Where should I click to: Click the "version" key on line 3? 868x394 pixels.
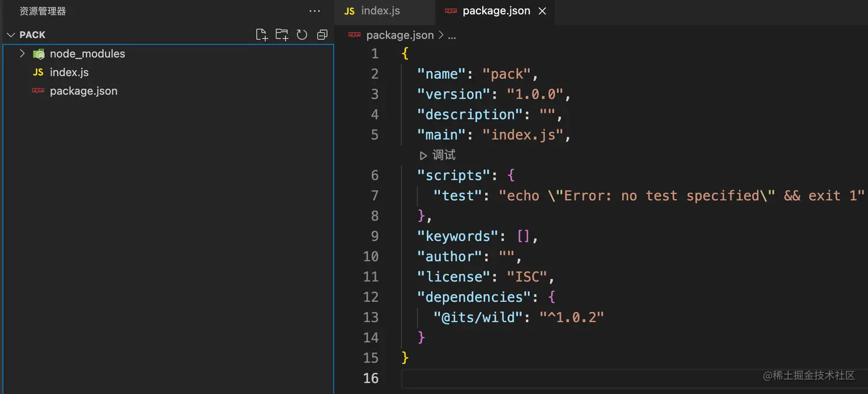point(454,94)
